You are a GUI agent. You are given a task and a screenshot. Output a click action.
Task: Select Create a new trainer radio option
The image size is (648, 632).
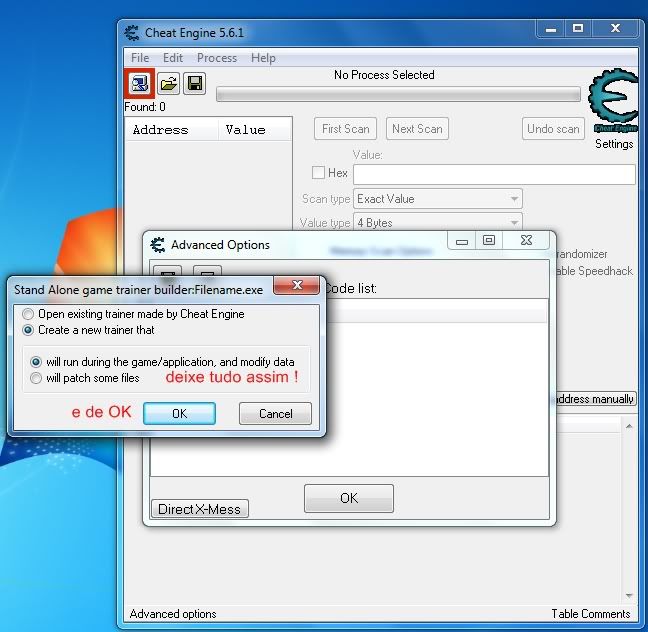pos(29,330)
